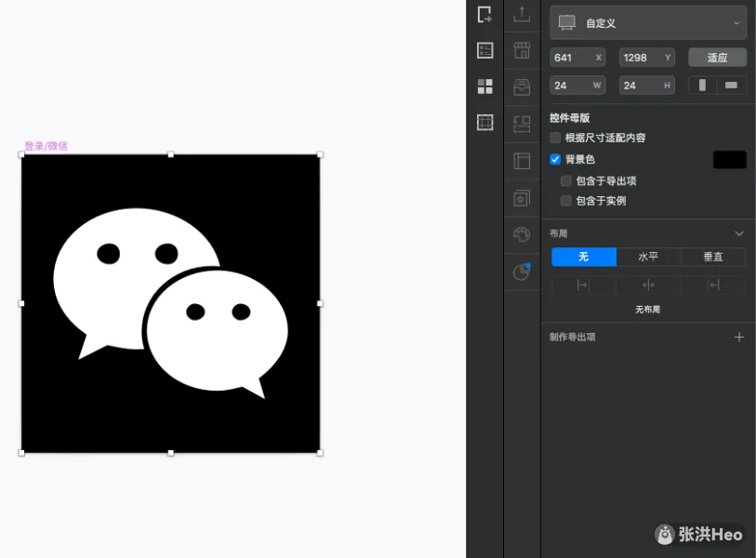Screen dimensions: 756x558
Task: Add an export item with plus icon
Action: (738, 337)
